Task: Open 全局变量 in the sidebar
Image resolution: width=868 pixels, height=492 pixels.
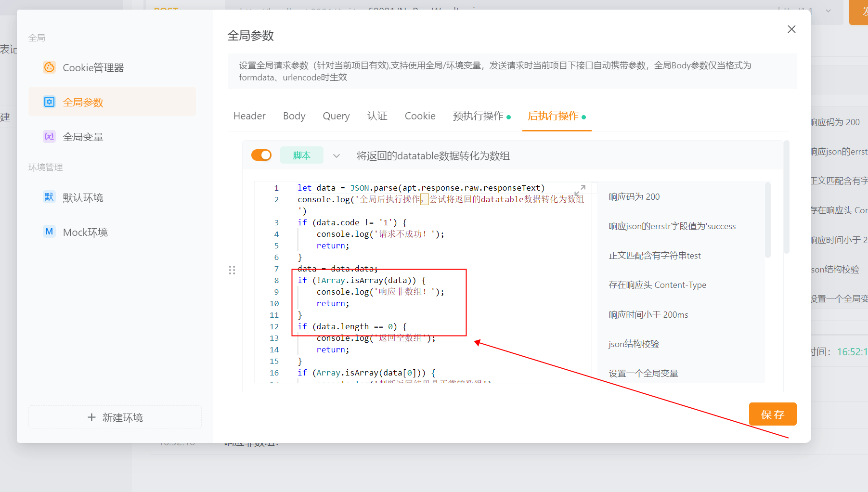Action: pyautogui.click(x=112, y=137)
